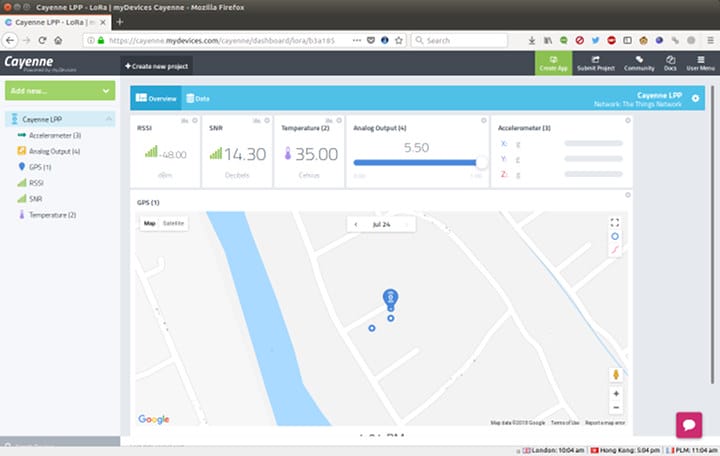Click the London clock indicator
The width and height of the screenshot is (720, 456).
click(553, 450)
